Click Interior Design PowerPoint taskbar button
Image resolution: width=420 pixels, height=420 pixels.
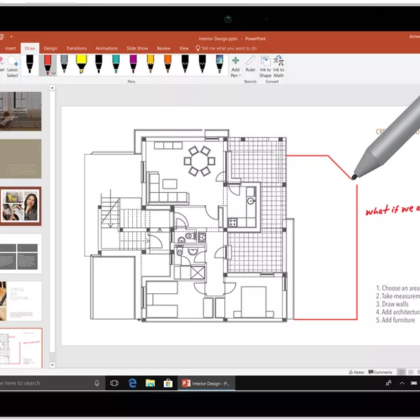pyautogui.click(x=206, y=383)
